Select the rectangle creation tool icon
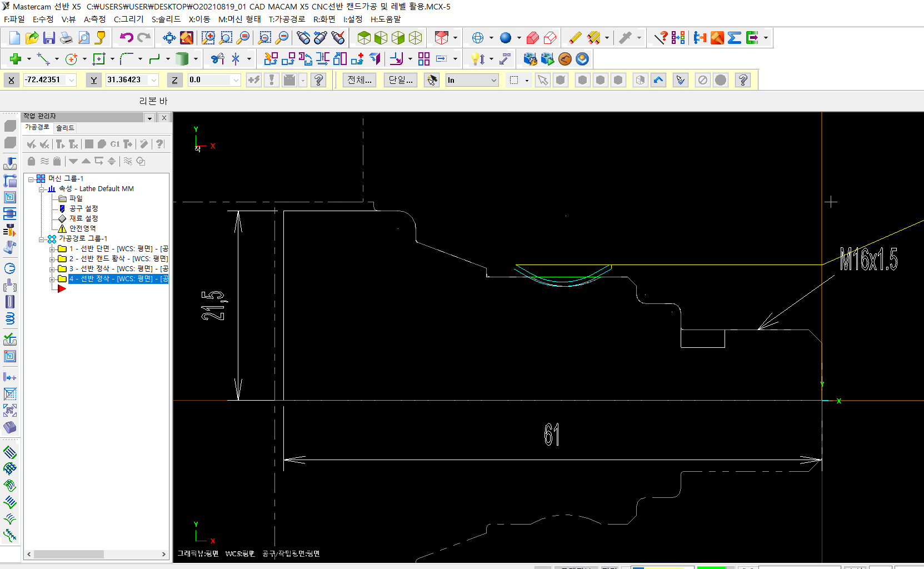This screenshot has width=924, height=569. (99, 59)
